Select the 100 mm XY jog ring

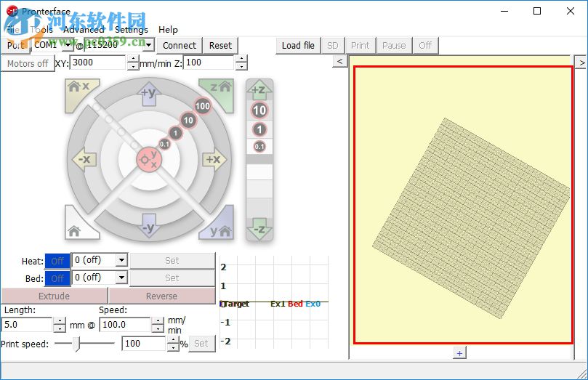(x=203, y=106)
